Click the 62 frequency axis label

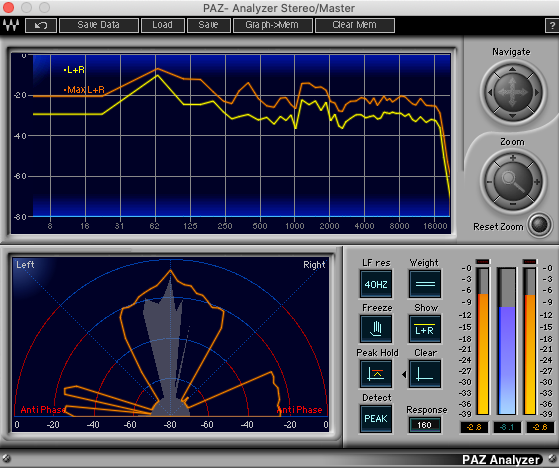(x=154, y=226)
